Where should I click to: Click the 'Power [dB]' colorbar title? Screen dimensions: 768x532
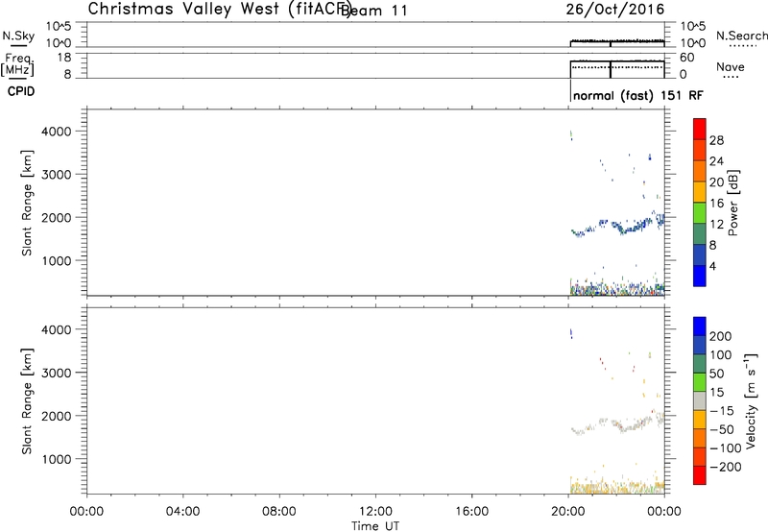(x=732, y=203)
